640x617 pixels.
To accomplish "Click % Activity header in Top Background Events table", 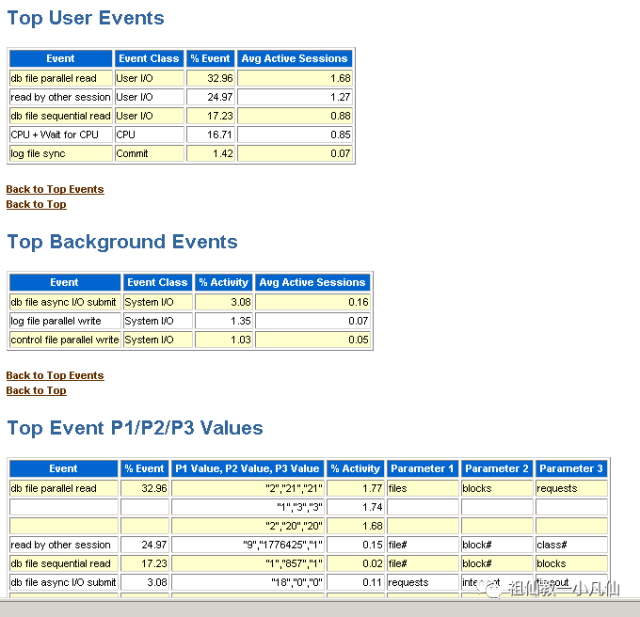I will pos(224,282).
